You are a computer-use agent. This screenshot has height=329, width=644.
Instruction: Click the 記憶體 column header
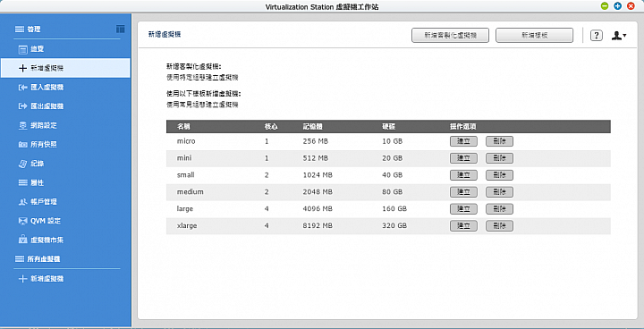tap(312, 127)
